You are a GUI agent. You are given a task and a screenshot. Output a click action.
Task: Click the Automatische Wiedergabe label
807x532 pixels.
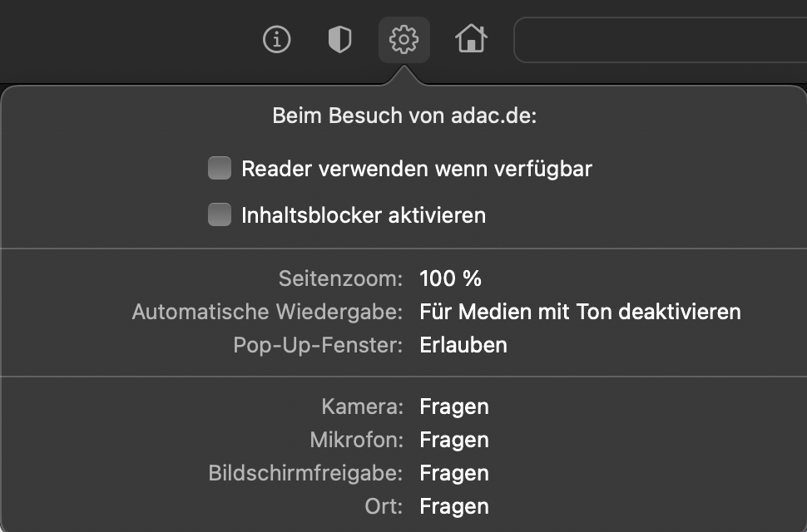point(268,312)
